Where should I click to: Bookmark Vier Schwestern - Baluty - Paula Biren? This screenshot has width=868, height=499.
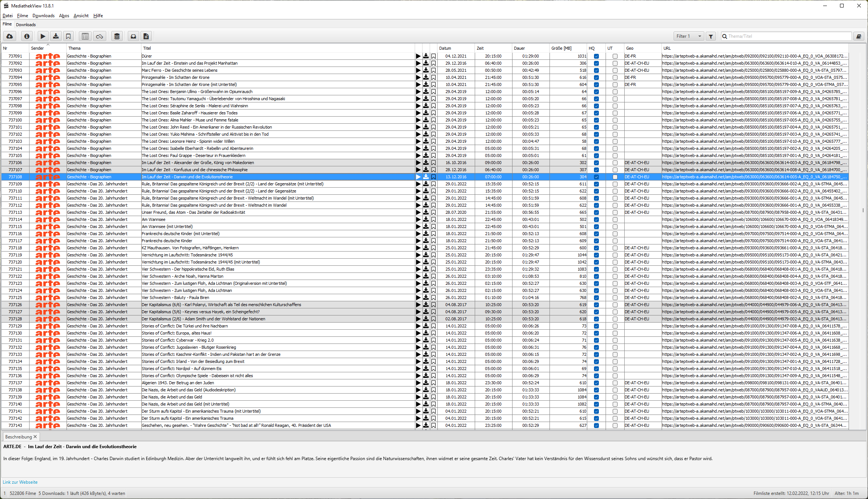[434, 298]
